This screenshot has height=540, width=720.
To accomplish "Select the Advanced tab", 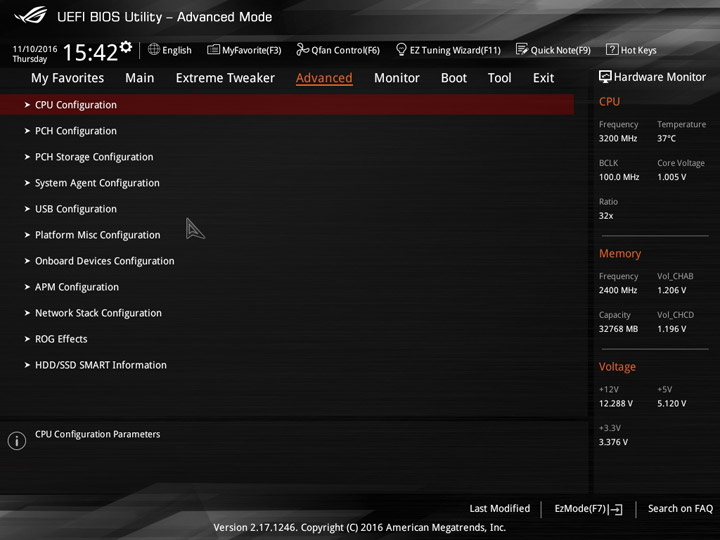I will [x=324, y=78].
